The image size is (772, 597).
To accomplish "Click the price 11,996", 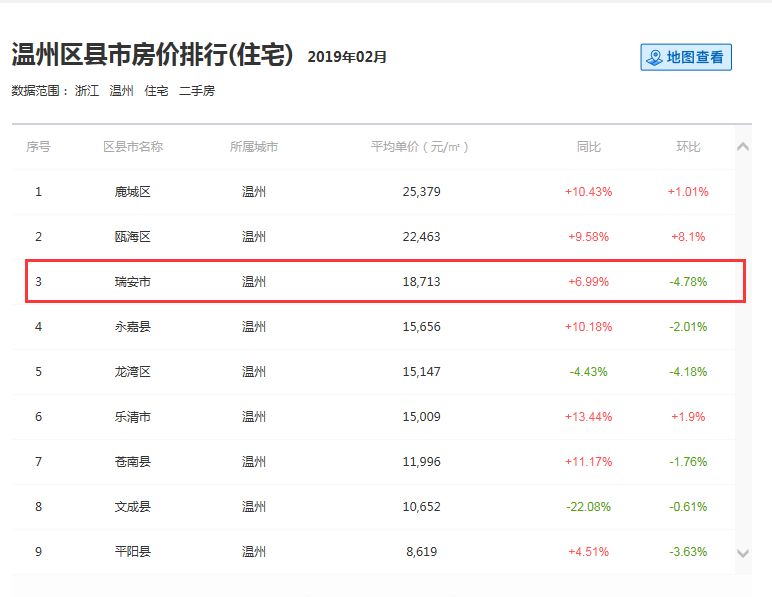I will (421, 462).
